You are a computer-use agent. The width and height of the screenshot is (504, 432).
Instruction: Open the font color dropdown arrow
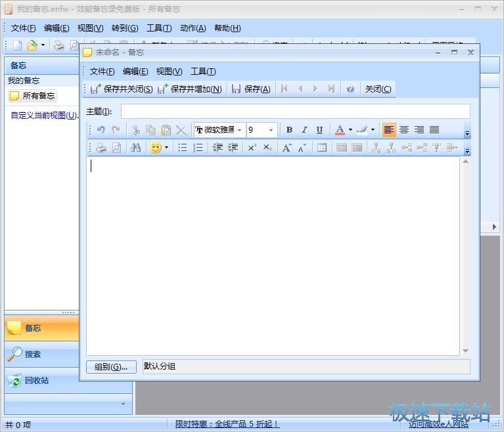[350, 130]
